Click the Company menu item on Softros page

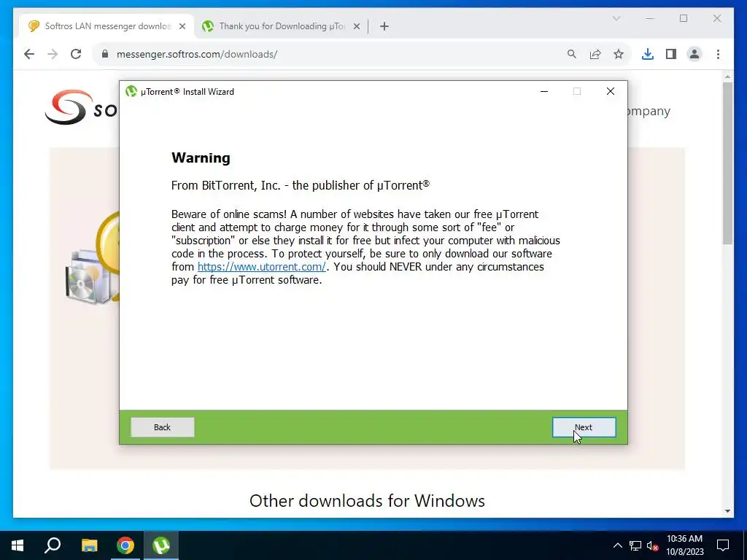(x=649, y=111)
